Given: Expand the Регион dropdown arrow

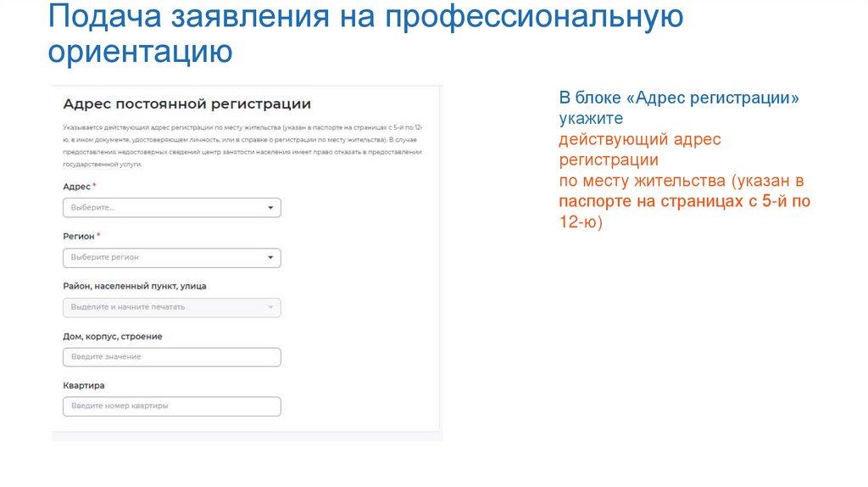Looking at the screenshot, I should click(270, 257).
